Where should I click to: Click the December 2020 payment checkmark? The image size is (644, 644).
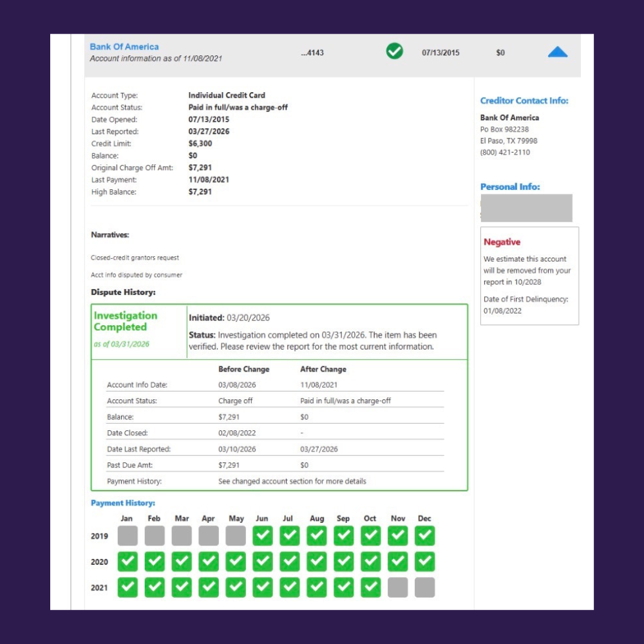coord(424,562)
